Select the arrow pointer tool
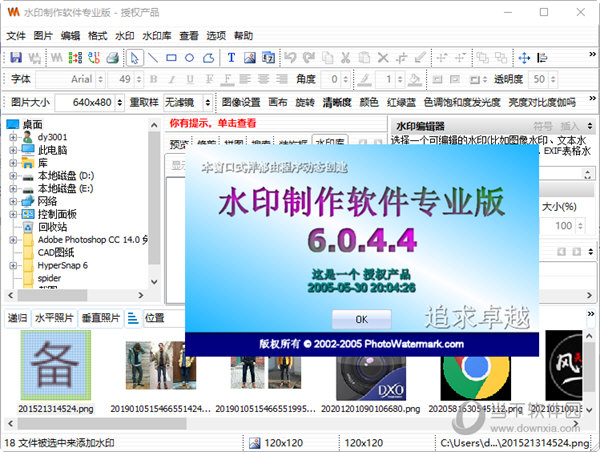This screenshot has width=600, height=452. click(x=134, y=58)
